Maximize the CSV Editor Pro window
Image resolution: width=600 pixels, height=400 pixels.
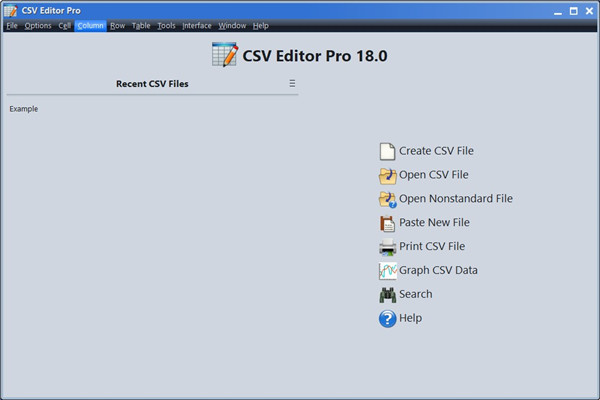click(574, 11)
